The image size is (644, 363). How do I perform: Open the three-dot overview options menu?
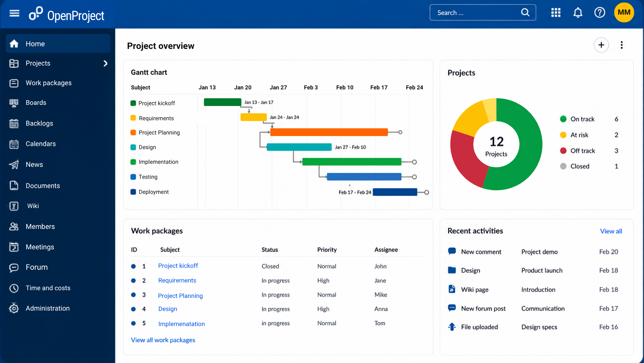coord(622,45)
